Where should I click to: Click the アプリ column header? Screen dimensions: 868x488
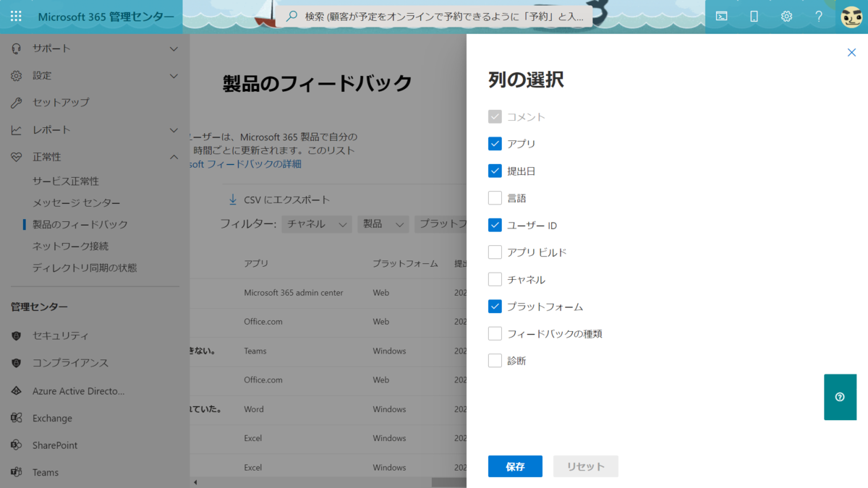(x=256, y=264)
